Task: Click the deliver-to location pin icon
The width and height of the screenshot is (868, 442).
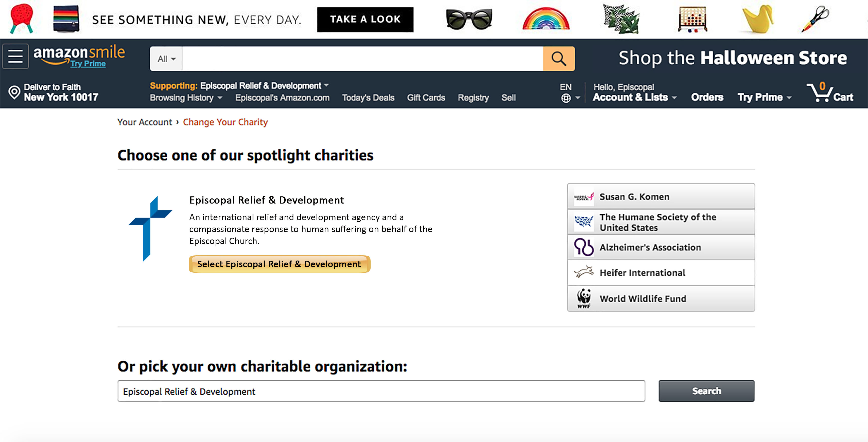Action: pyautogui.click(x=14, y=92)
